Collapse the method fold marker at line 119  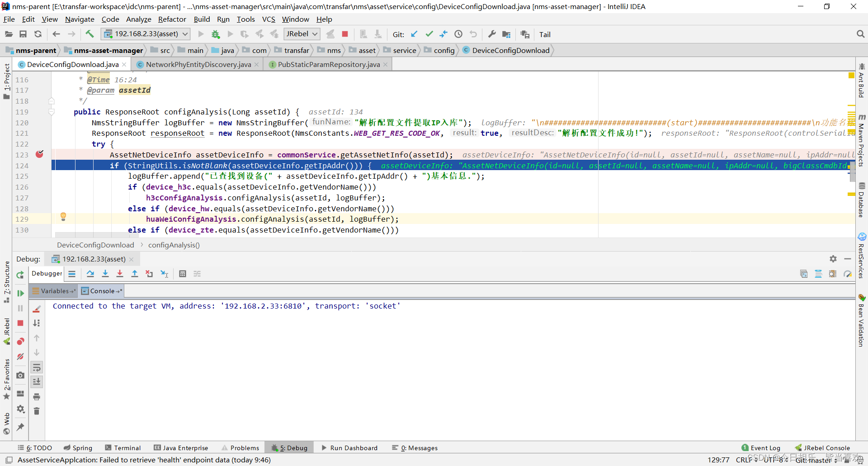pos(52,112)
